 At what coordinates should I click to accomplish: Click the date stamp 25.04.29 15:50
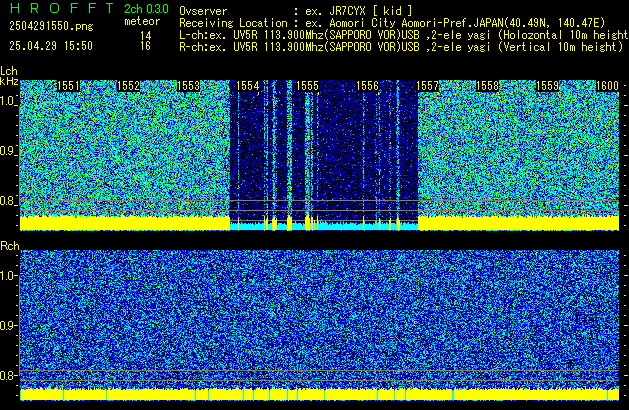(51, 46)
